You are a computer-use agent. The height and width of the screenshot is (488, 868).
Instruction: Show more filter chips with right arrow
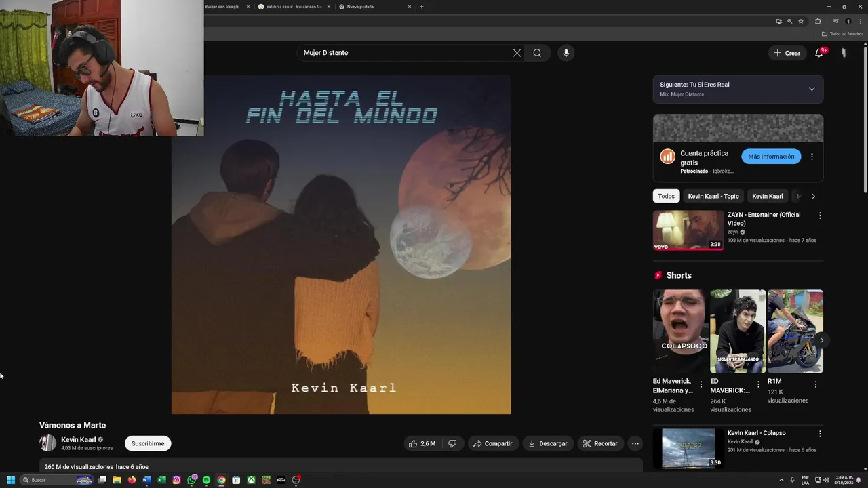(813, 196)
